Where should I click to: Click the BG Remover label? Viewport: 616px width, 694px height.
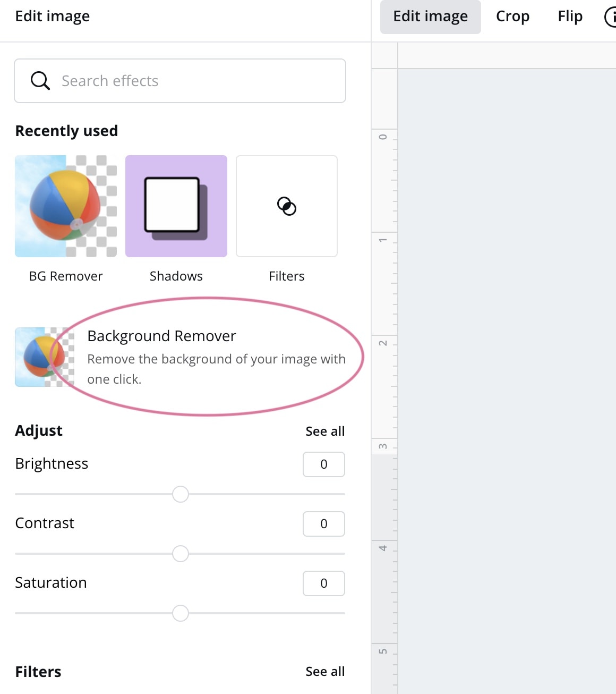point(66,276)
